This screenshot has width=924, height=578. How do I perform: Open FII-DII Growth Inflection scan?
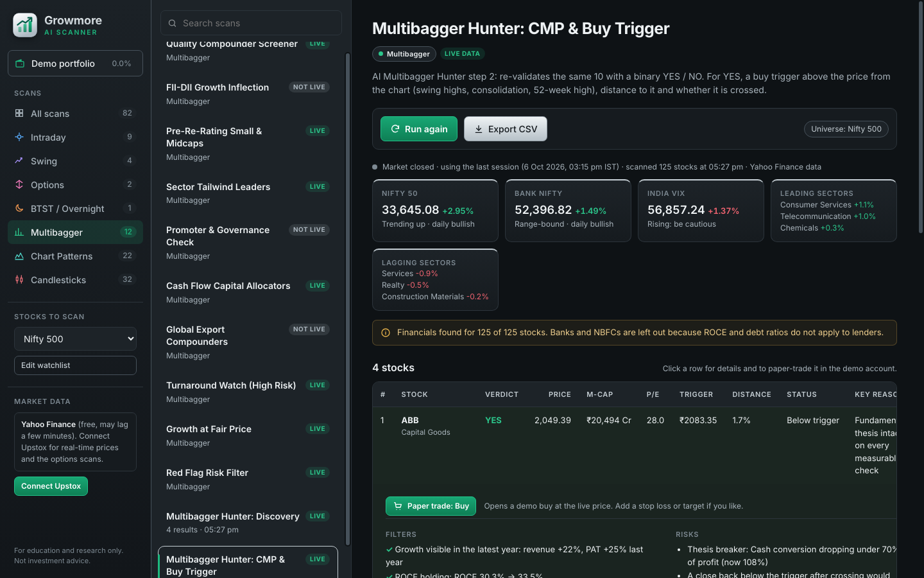point(248,94)
